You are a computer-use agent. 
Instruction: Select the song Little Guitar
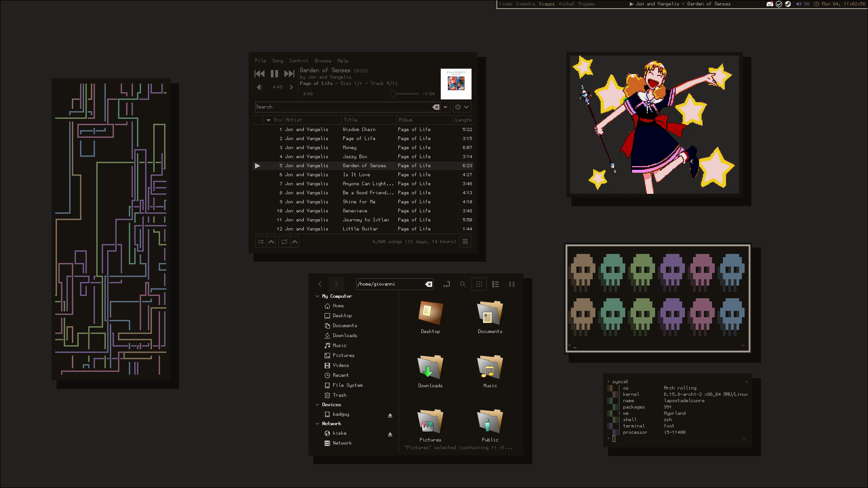(363, 229)
